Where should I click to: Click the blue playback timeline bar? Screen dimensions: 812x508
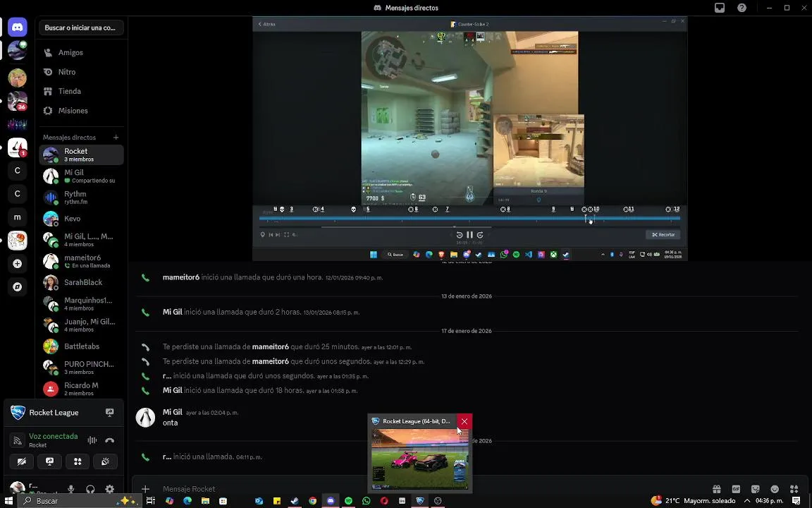[469, 218]
